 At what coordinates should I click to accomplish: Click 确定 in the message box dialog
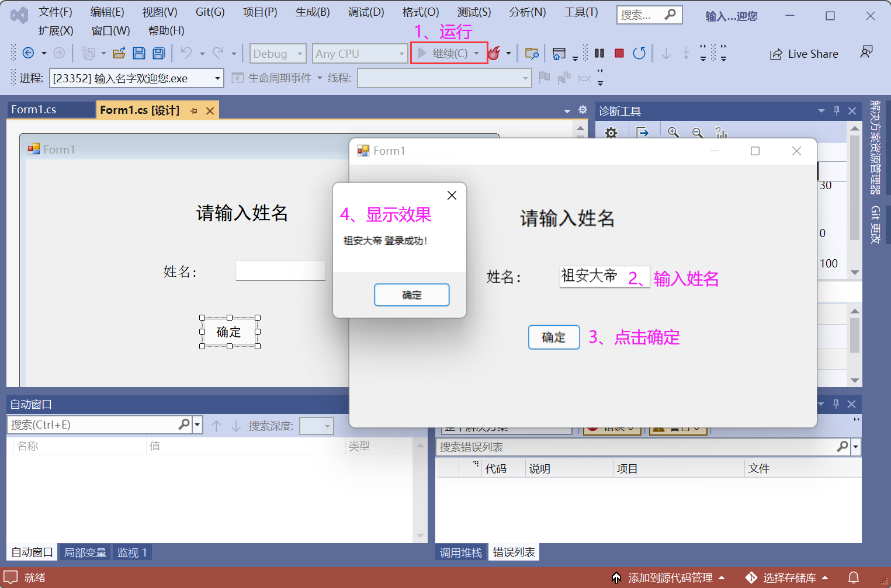412,295
